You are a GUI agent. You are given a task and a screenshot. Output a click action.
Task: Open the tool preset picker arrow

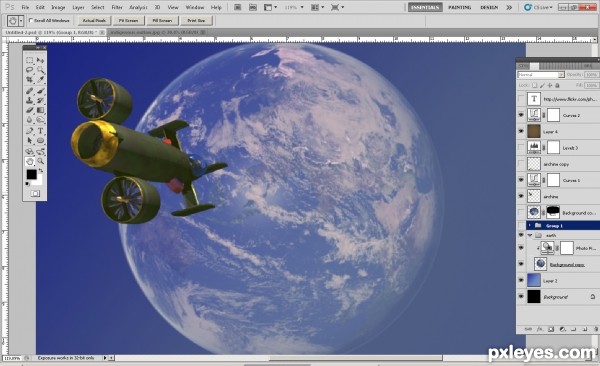[x=21, y=21]
